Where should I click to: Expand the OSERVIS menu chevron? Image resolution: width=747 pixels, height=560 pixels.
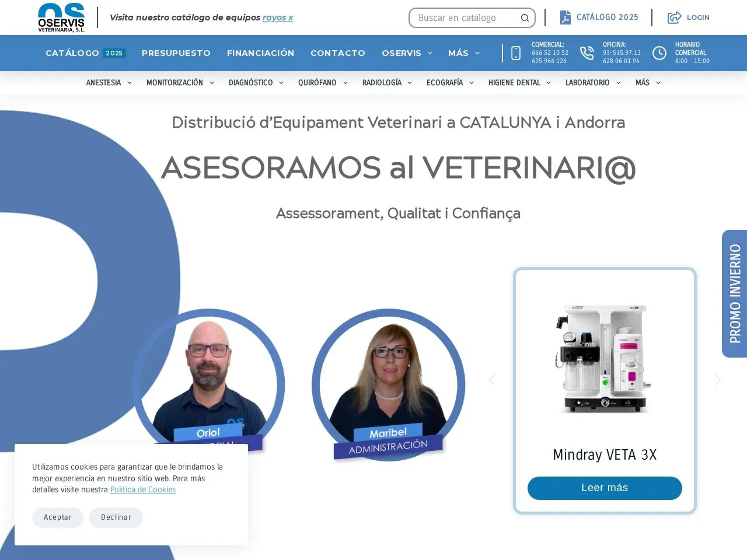click(430, 53)
